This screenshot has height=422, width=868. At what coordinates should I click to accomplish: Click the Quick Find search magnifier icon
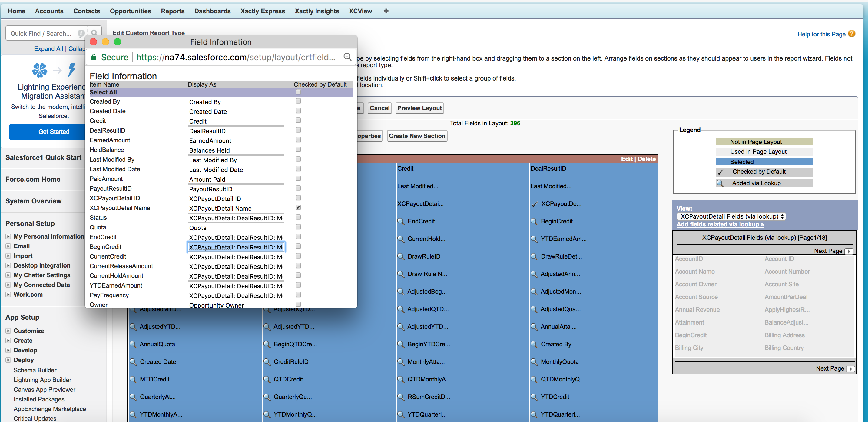pos(94,33)
